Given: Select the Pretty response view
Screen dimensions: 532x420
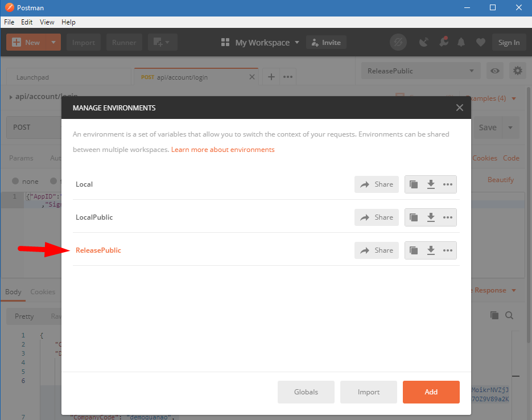Looking at the screenshot, I should tap(24, 316).
